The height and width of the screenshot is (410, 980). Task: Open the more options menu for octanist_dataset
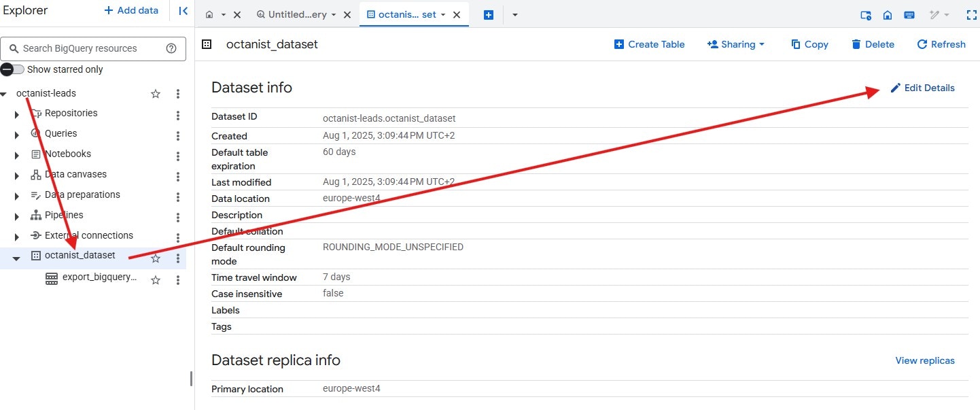(178, 258)
